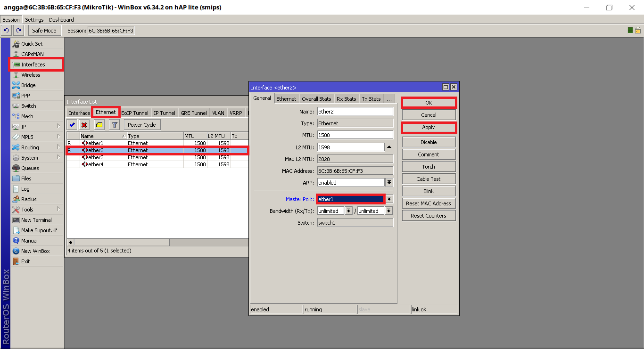Click the Power Cycle button

click(x=142, y=125)
